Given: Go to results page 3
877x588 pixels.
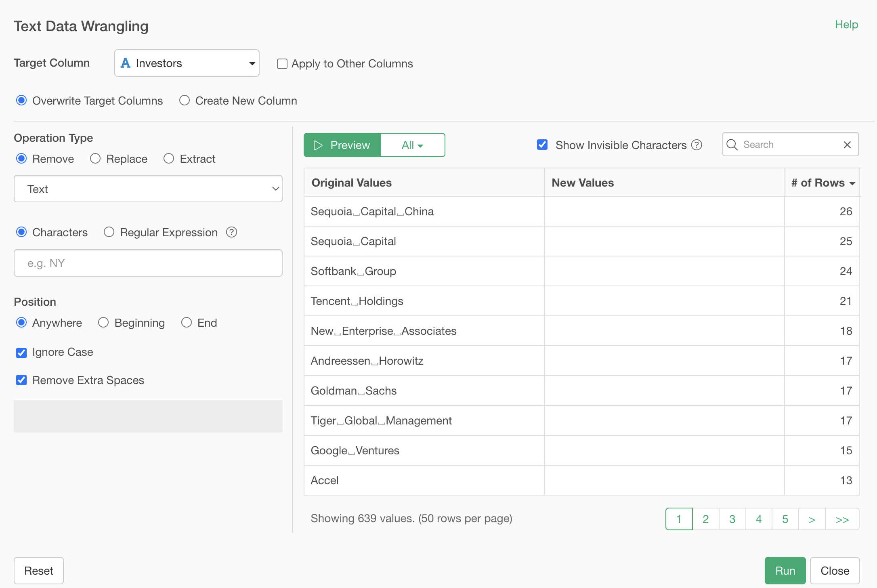Looking at the screenshot, I should tap(732, 519).
